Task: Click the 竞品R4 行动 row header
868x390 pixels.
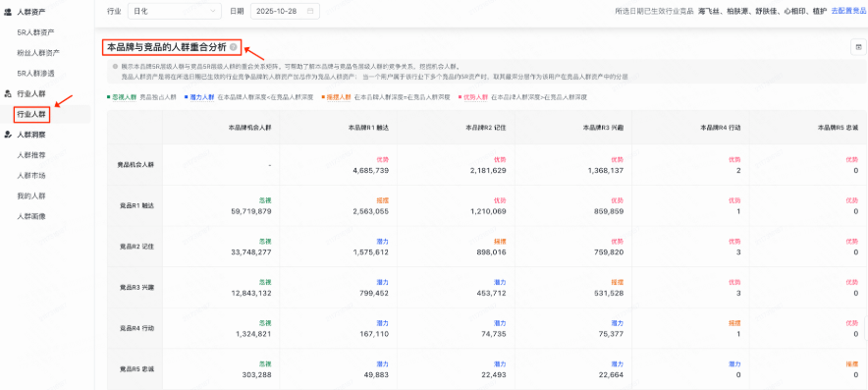Action: (x=136, y=328)
